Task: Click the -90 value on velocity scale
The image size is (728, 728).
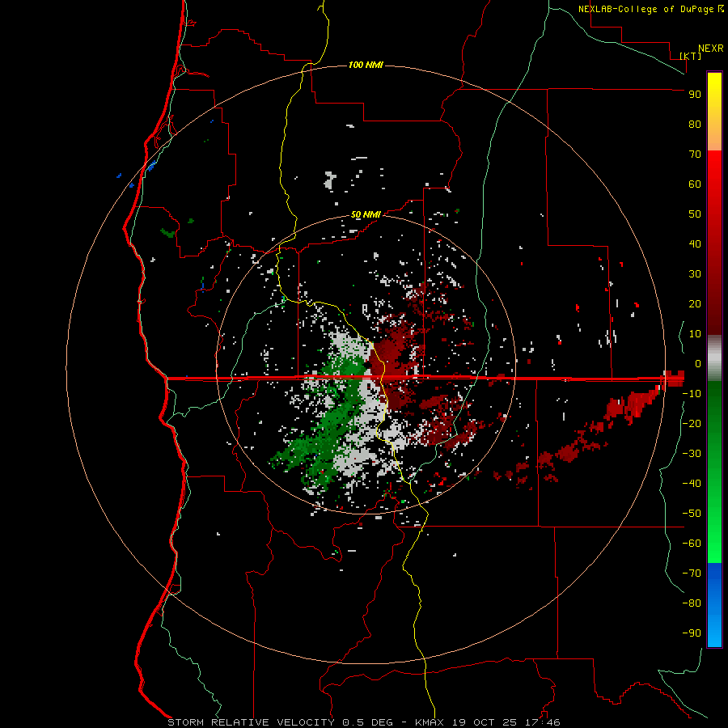Action: pyautogui.click(x=692, y=633)
